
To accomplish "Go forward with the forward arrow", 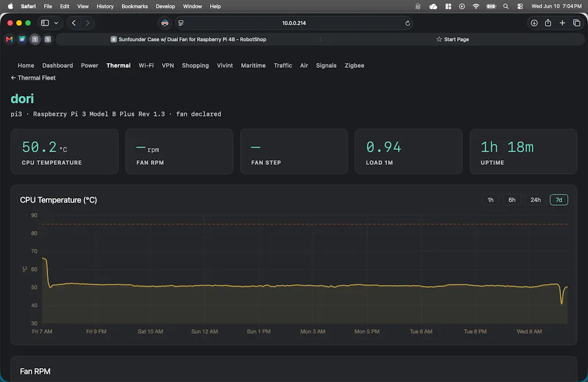I will pos(87,23).
